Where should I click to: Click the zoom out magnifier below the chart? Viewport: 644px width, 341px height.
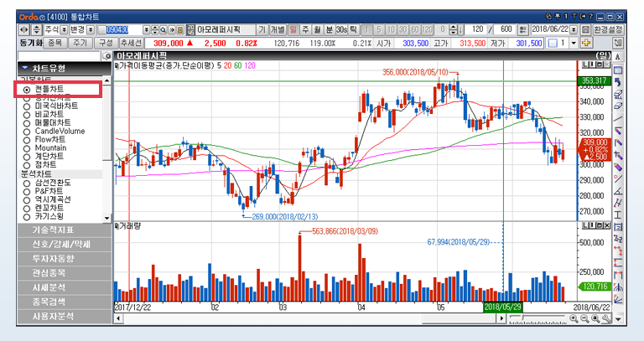point(584,318)
